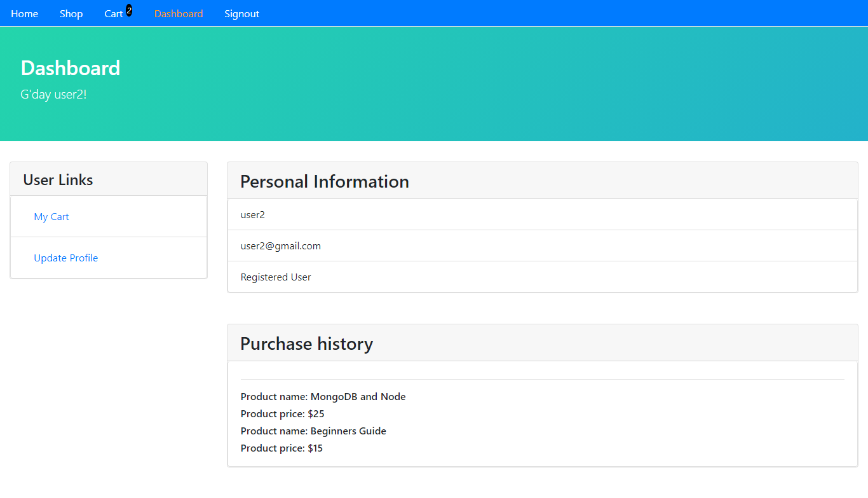
Task: Click the Purchase history heading
Action: [307, 343]
